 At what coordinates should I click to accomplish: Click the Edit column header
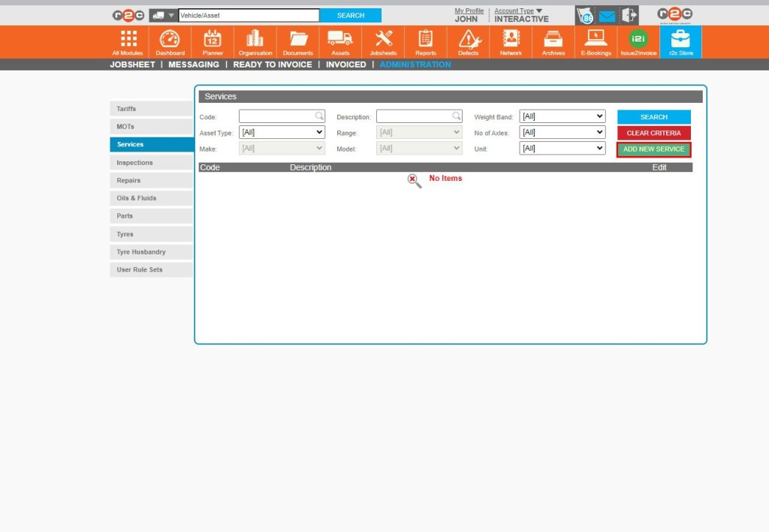[659, 167]
